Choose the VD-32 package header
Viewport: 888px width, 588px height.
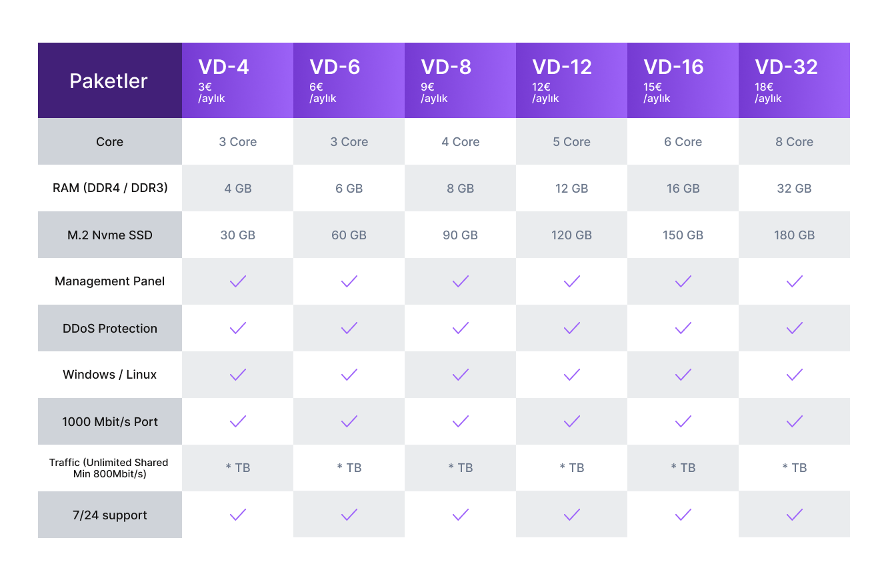click(x=794, y=80)
